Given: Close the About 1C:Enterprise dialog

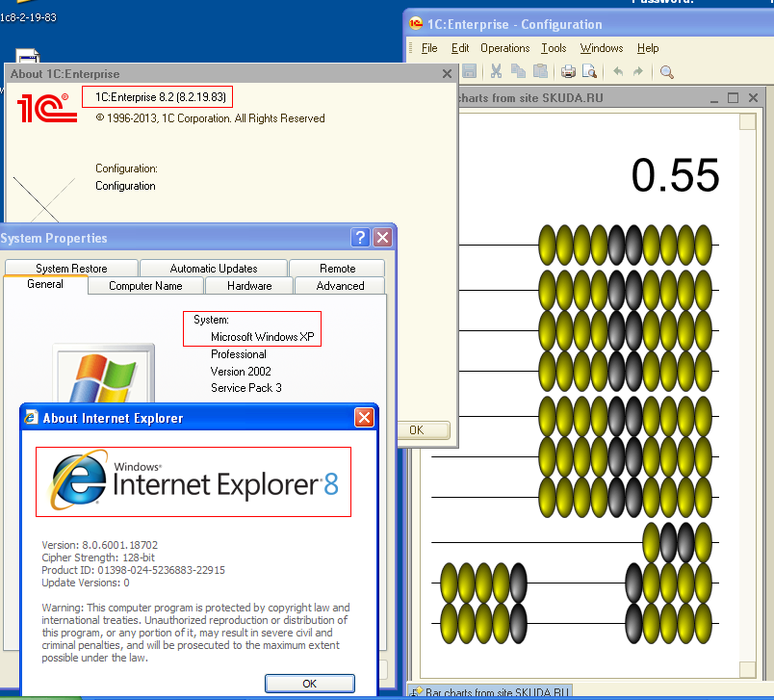Looking at the screenshot, I should (447, 73).
